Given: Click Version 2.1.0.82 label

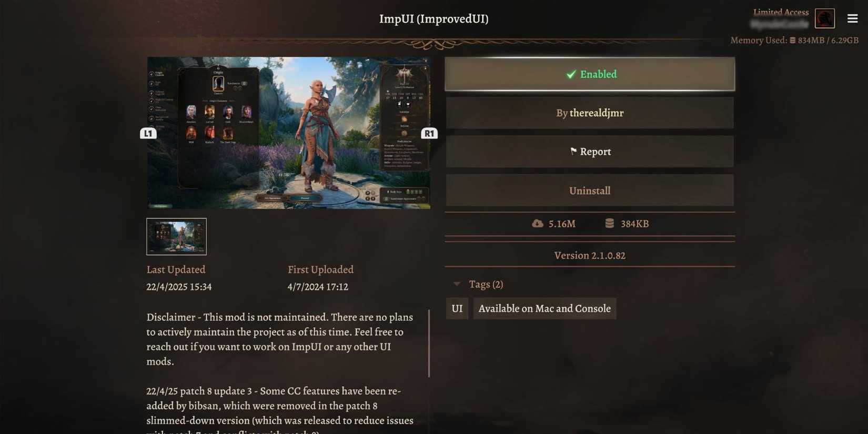Looking at the screenshot, I should coord(590,255).
